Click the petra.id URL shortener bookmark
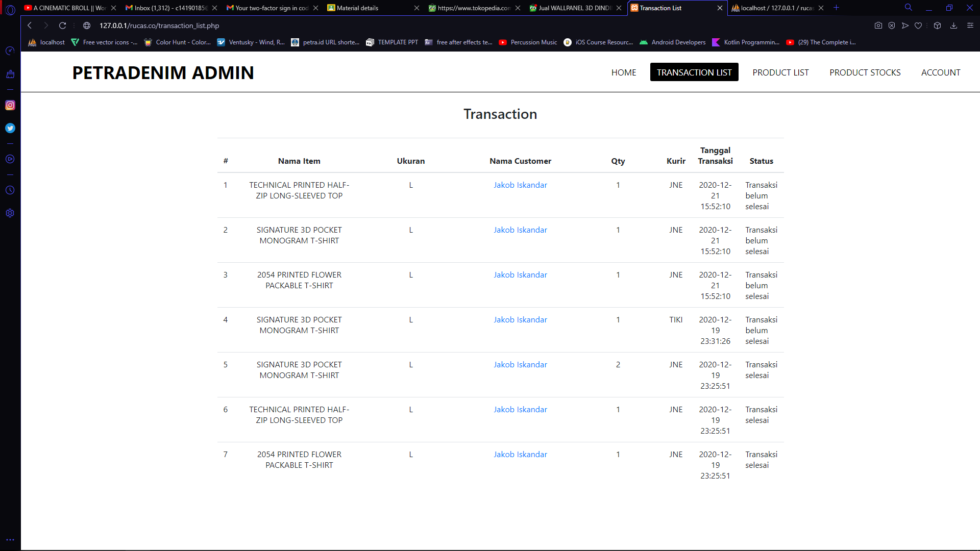Screen dimensions: 980x551 325,42
